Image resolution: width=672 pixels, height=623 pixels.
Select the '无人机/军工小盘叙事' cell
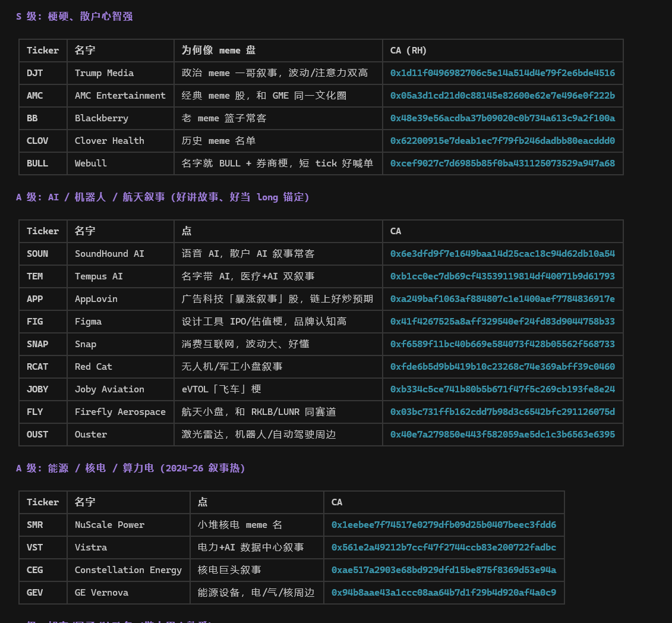pos(278,367)
